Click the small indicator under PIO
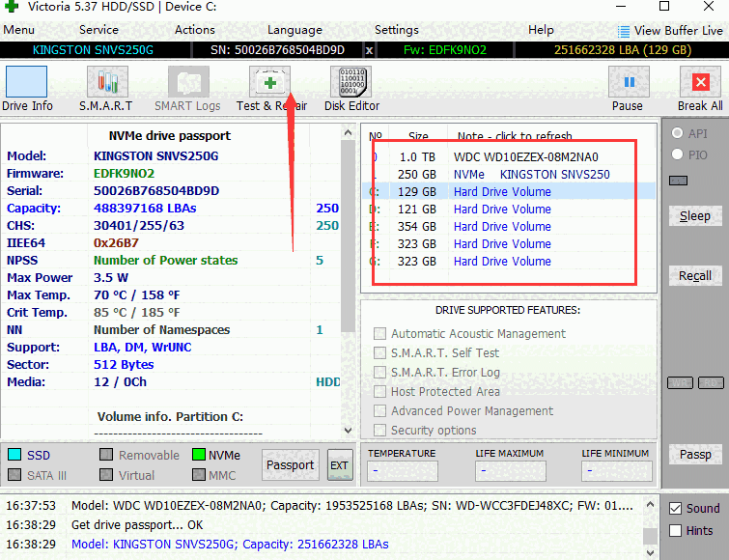Screen dimensions: 729x560 (679, 181)
